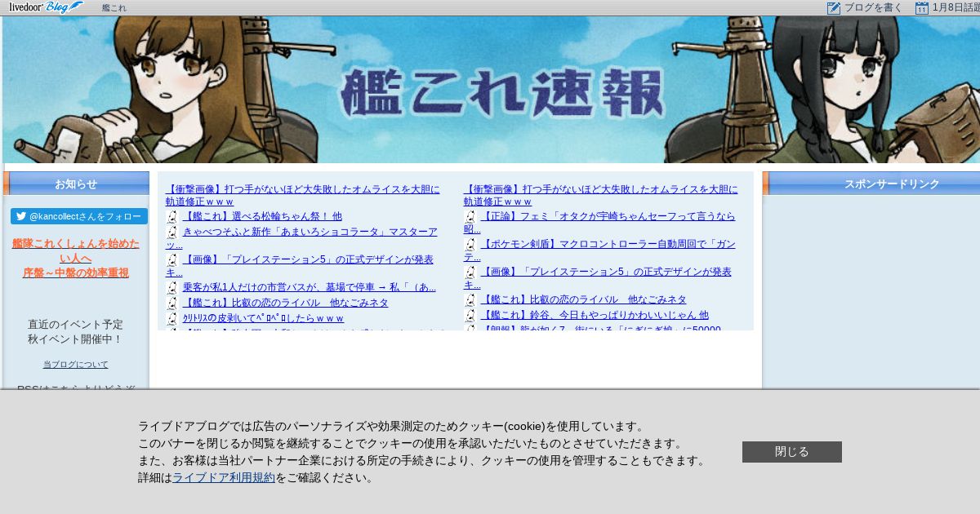The image size is (980, 514).
Task: Open left-column 【艦これ】比叡の恋のライバル link
Action: click(x=285, y=303)
